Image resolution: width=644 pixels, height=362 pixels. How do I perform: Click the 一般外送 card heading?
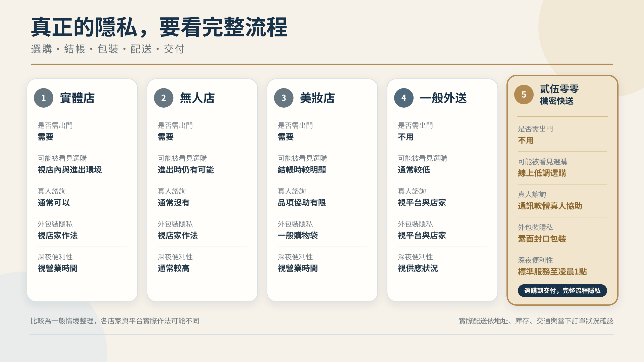click(x=443, y=98)
